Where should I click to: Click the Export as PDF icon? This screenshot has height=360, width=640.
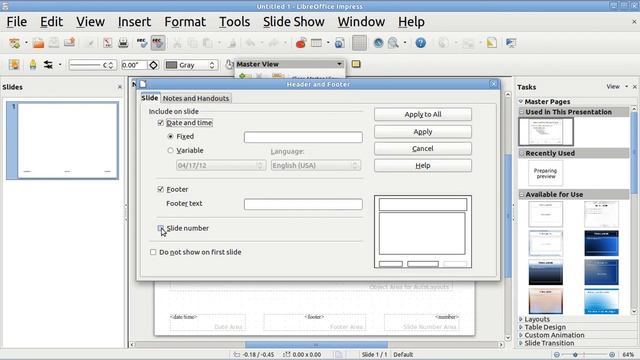tap(108, 42)
